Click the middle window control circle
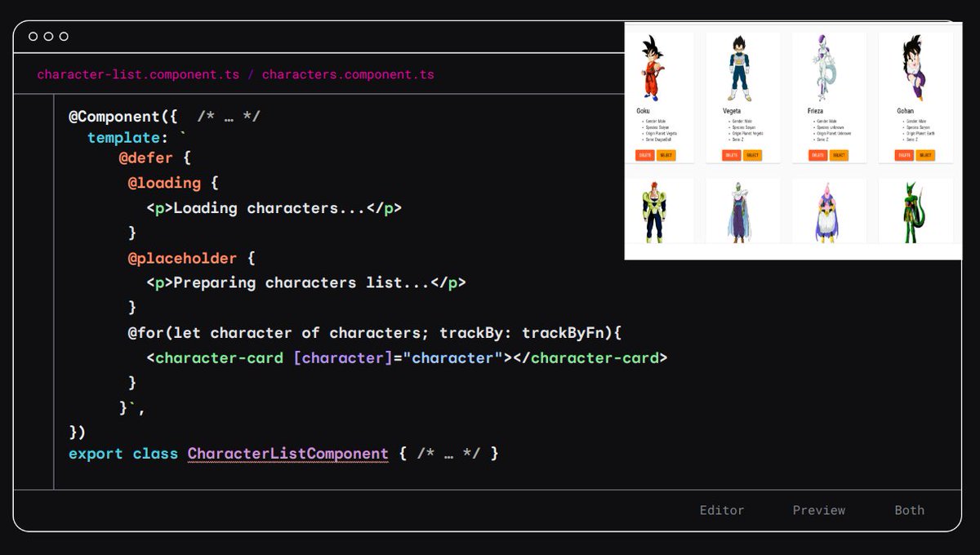This screenshot has width=980, height=555. point(48,36)
